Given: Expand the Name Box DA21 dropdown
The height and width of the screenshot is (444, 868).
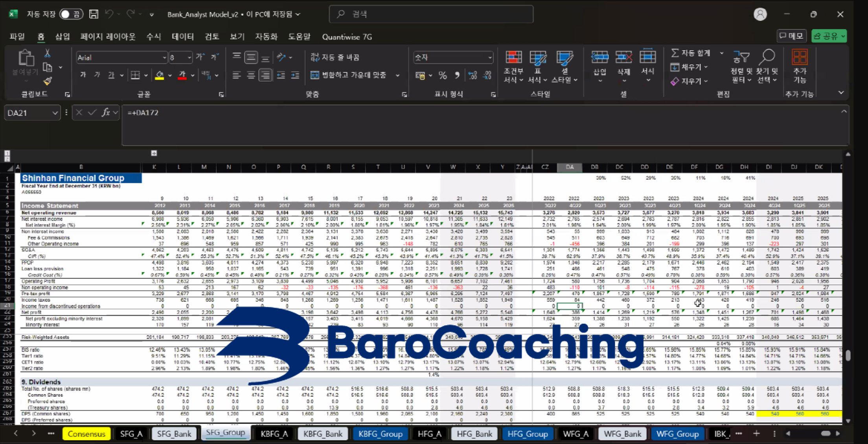Looking at the screenshot, I should [x=55, y=113].
